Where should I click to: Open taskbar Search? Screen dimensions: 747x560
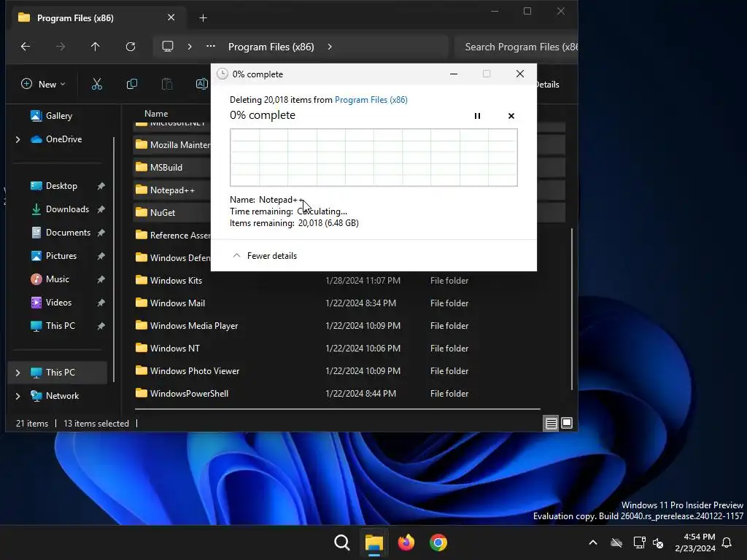[341, 542]
